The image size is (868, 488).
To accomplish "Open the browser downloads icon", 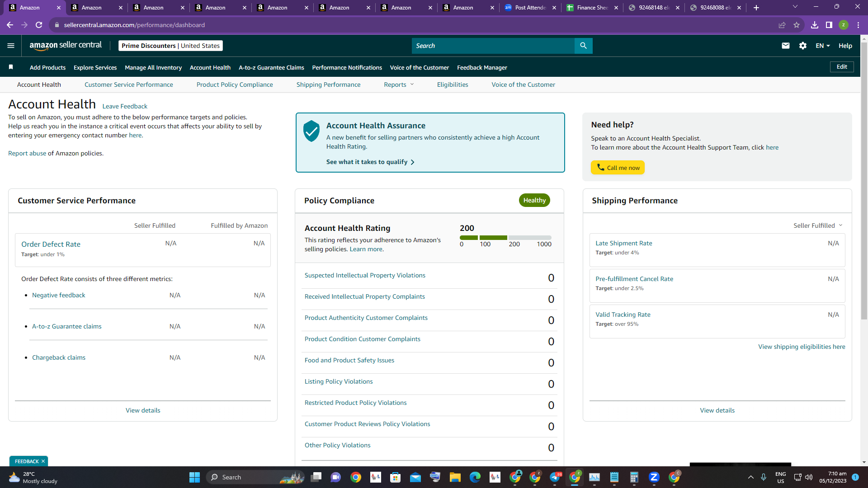I will coord(815,25).
